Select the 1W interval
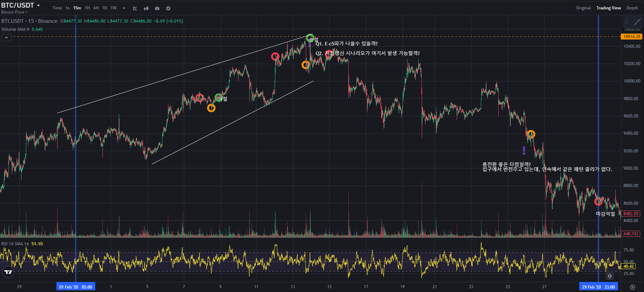Viewport: 644px width, 292px height. (114, 8)
